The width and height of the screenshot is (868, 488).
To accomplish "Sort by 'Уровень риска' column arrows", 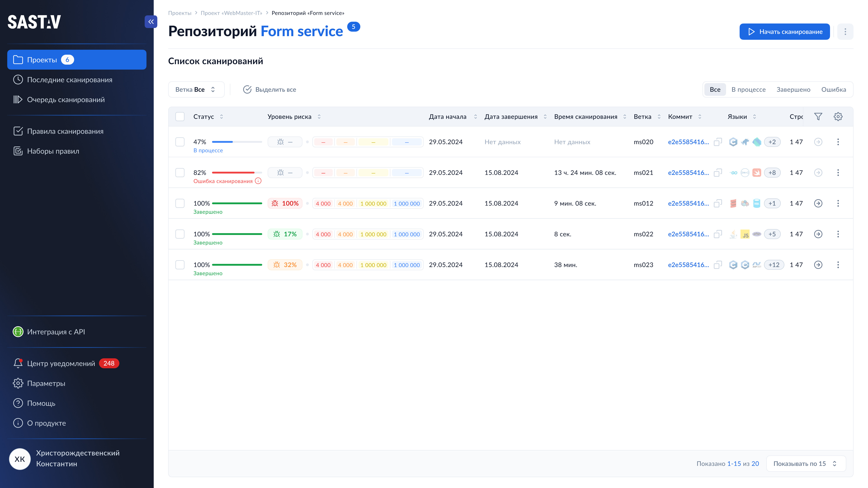I will click(x=319, y=117).
